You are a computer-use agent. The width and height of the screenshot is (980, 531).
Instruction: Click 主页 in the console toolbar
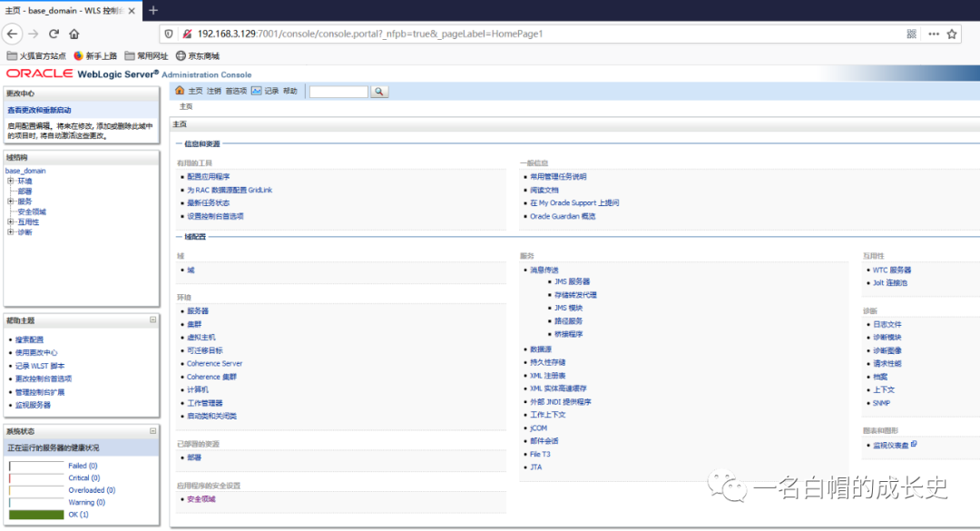pos(196,92)
